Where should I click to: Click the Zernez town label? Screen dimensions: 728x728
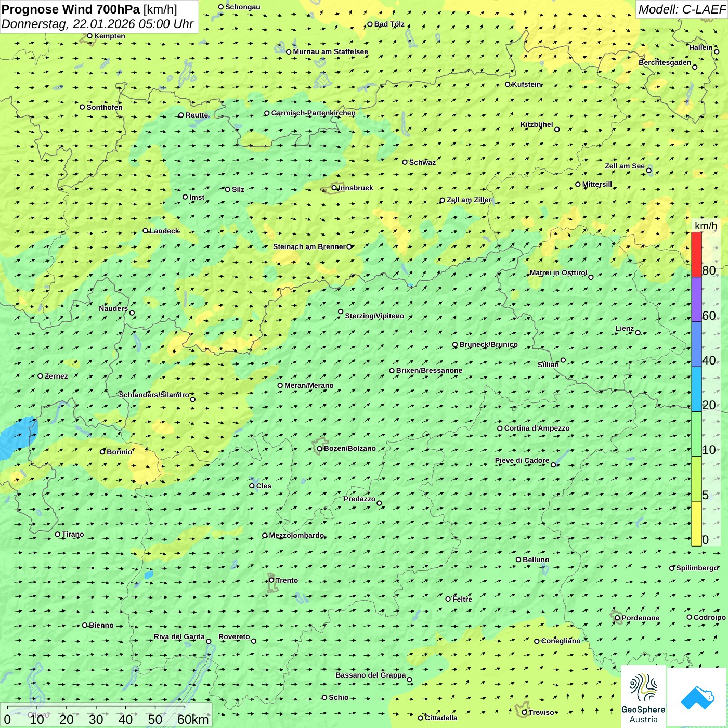pyautogui.click(x=56, y=376)
